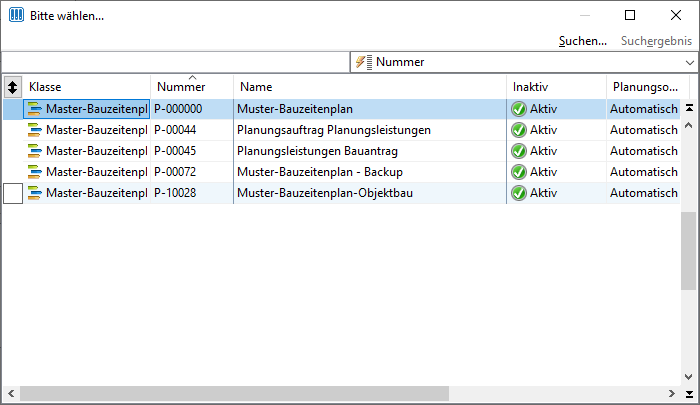Viewport: 700px width, 405px height.
Task: Select the name Muster-Bauzeitenplan in row P-000000
Action: tap(295, 109)
